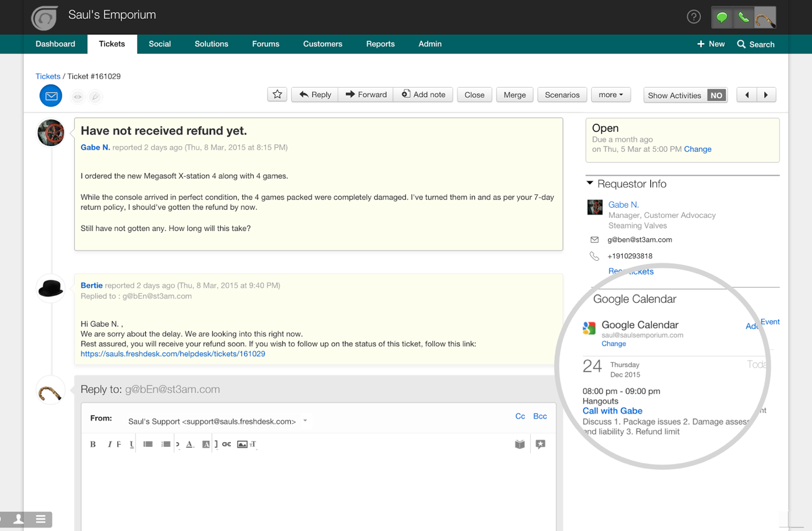Change the Google Calendar account
The height and width of the screenshot is (531, 812).
614,344
